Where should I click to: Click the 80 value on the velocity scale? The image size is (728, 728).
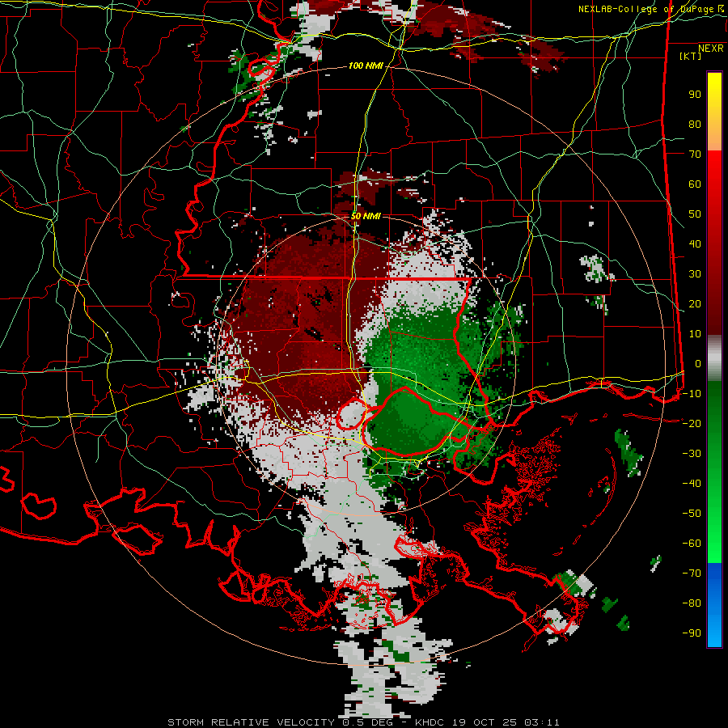(x=695, y=125)
